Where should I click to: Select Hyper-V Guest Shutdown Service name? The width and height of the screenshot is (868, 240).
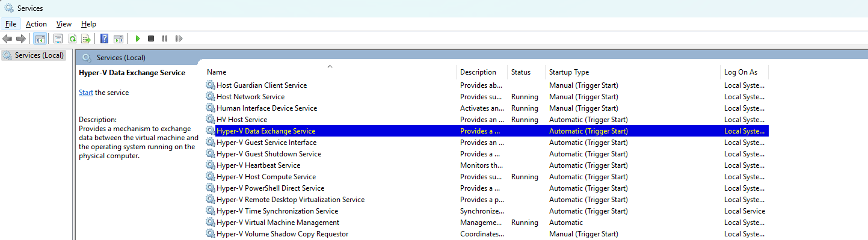[x=269, y=154]
